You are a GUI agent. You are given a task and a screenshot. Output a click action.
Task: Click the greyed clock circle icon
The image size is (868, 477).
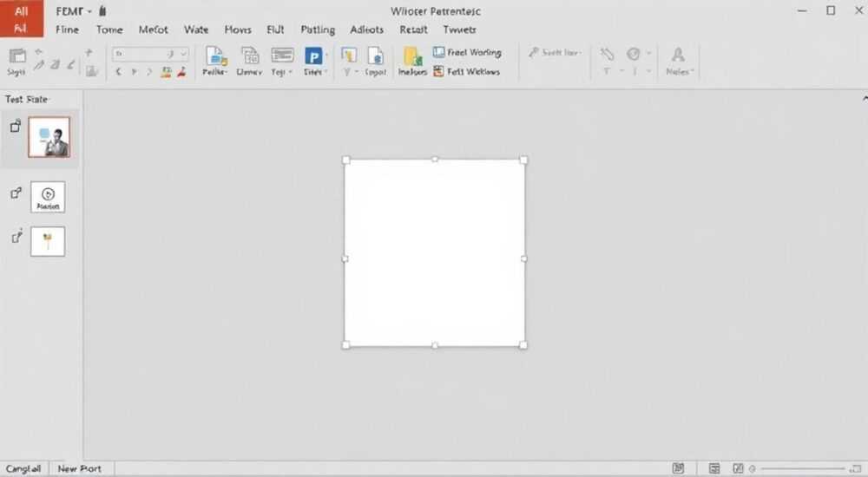[634, 54]
